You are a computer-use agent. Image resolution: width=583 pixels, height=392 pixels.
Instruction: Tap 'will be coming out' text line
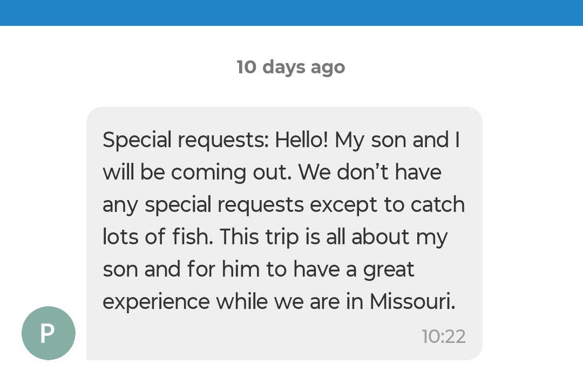[x=198, y=173]
